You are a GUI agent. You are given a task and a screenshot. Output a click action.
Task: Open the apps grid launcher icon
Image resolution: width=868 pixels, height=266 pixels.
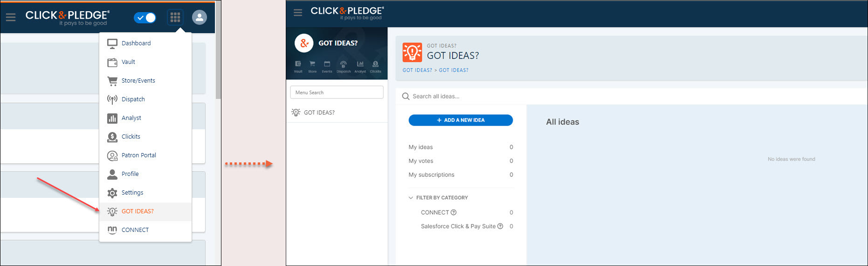click(175, 17)
